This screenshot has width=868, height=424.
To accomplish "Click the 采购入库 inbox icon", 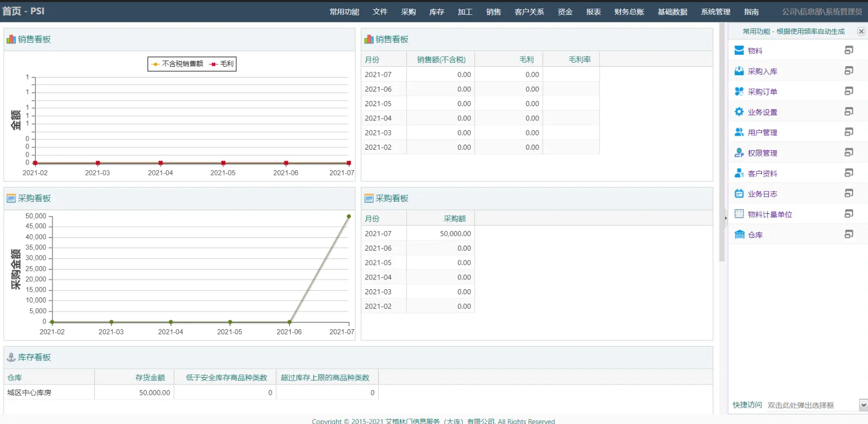I will 739,71.
